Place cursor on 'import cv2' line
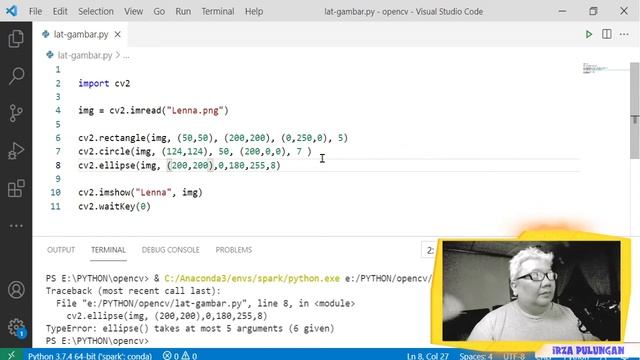Image resolution: width=640 pixels, height=360 pixels. tap(104, 83)
